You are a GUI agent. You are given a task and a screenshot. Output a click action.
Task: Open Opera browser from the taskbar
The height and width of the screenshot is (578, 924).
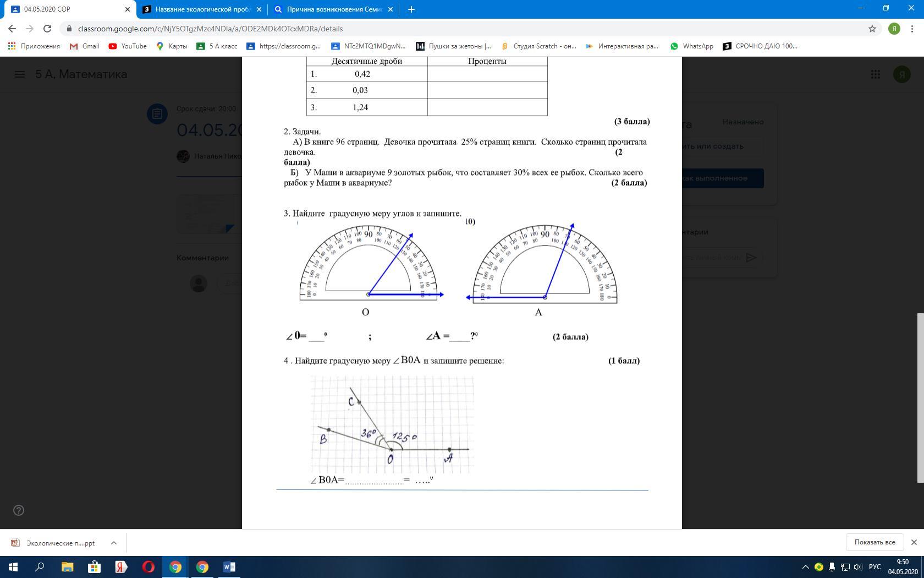coord(148,567)
